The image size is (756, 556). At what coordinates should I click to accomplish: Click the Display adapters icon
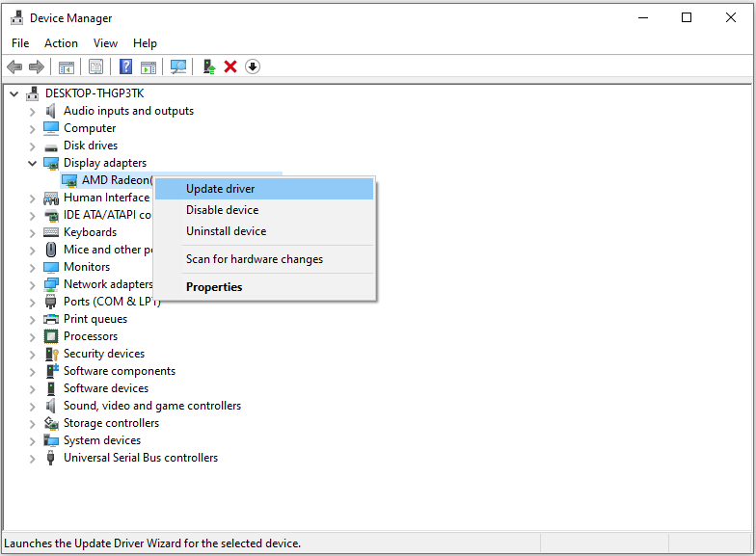click(x=50, y=164)
